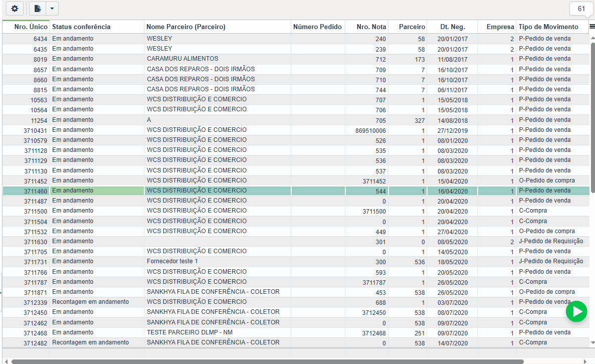Select row with Nro. Único 10563
The width and height of the screenshot is (595, 364).
click(296, 100)
